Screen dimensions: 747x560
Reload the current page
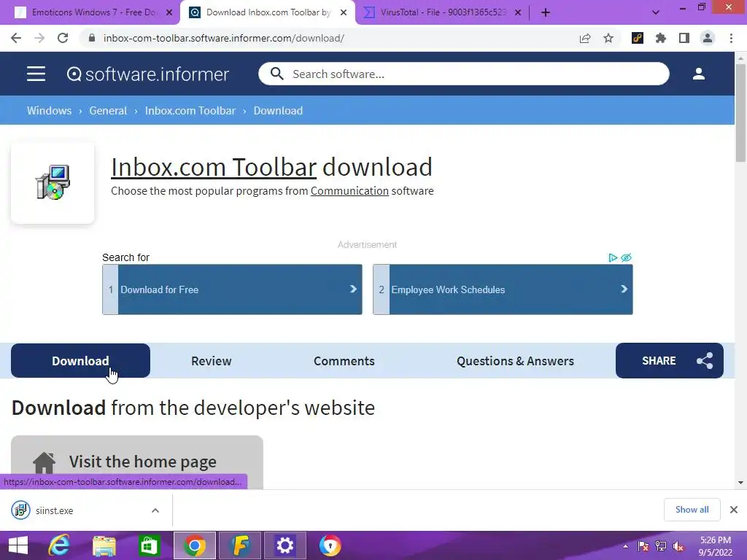[63, 38]
